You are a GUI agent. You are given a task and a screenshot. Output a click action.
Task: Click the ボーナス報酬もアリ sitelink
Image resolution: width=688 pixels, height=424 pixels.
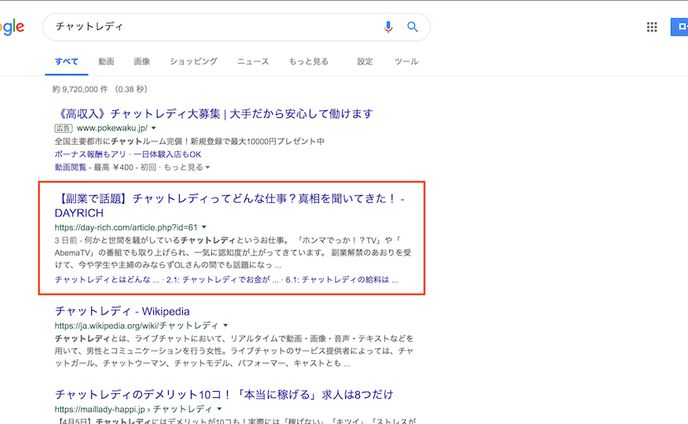tap(90, 154)
